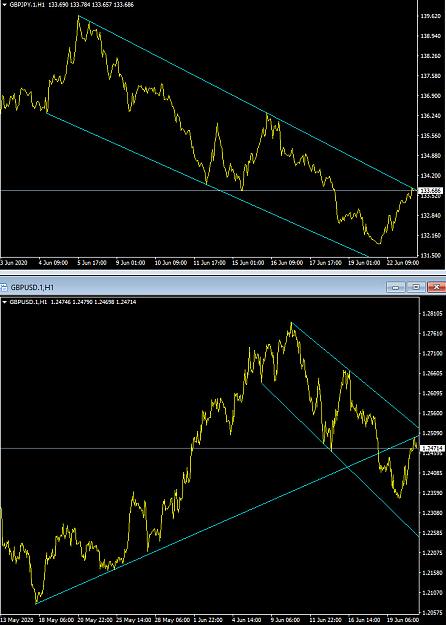Minimize the GBPUSD.1,H1 chart window

pos(395,287)
